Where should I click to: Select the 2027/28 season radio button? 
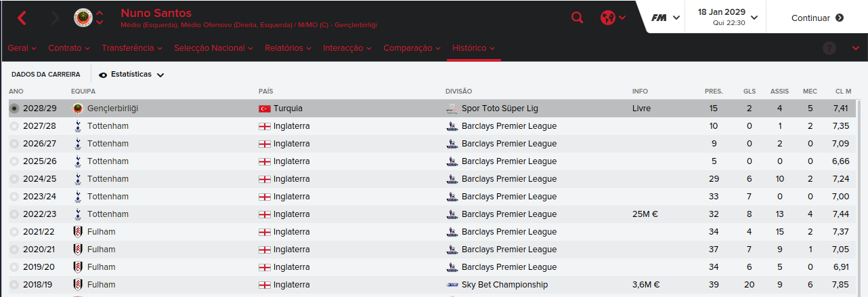(15, 126)
